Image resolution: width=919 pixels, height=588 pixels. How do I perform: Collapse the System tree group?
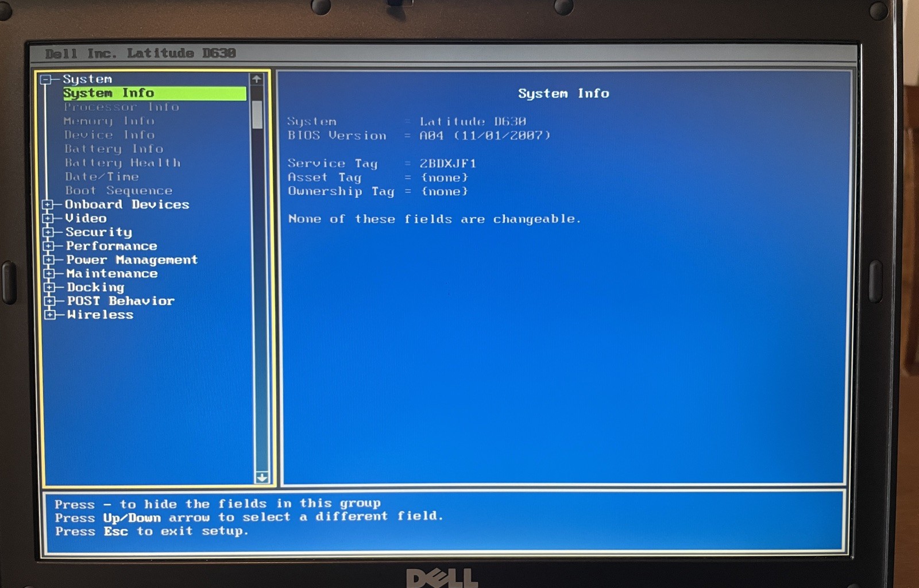click(47, 80)
